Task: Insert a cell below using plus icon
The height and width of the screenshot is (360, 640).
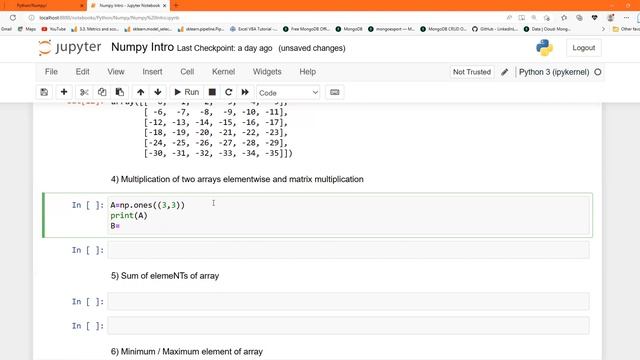Action: point(64,92)
